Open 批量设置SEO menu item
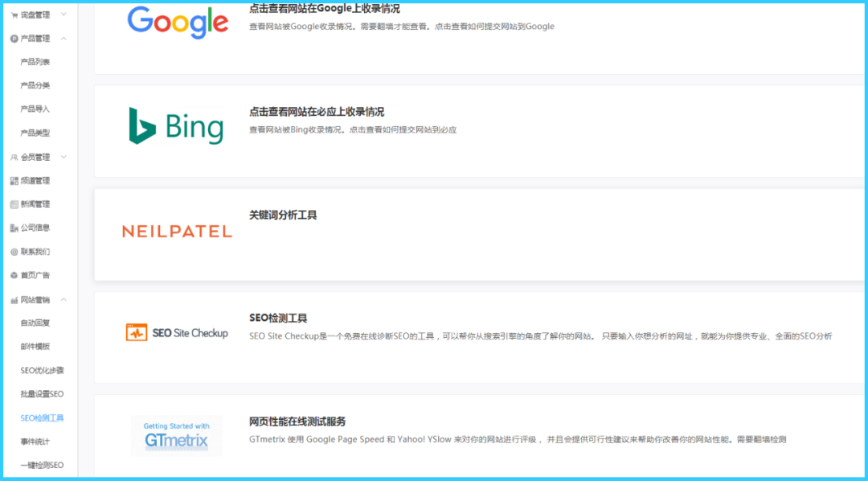The image size is (868, 481). 42,394
